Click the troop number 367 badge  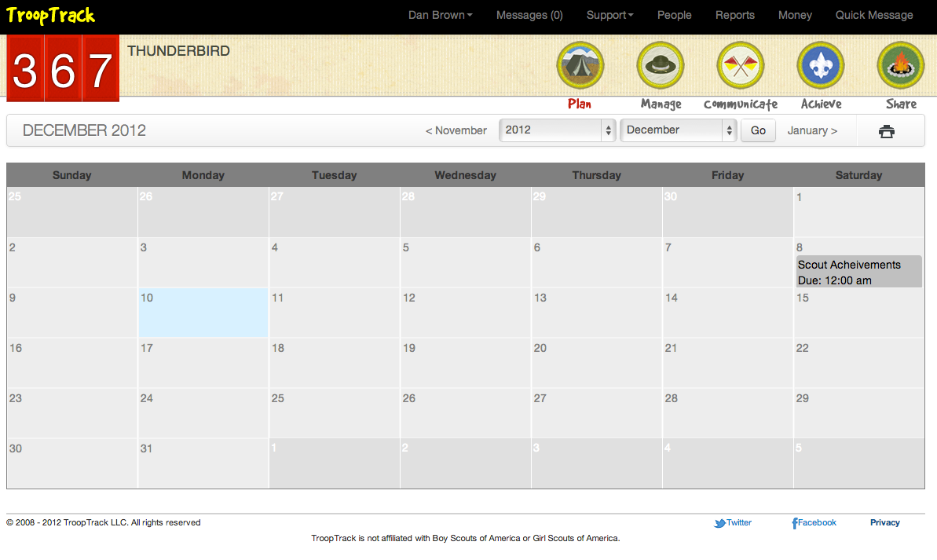63,68
